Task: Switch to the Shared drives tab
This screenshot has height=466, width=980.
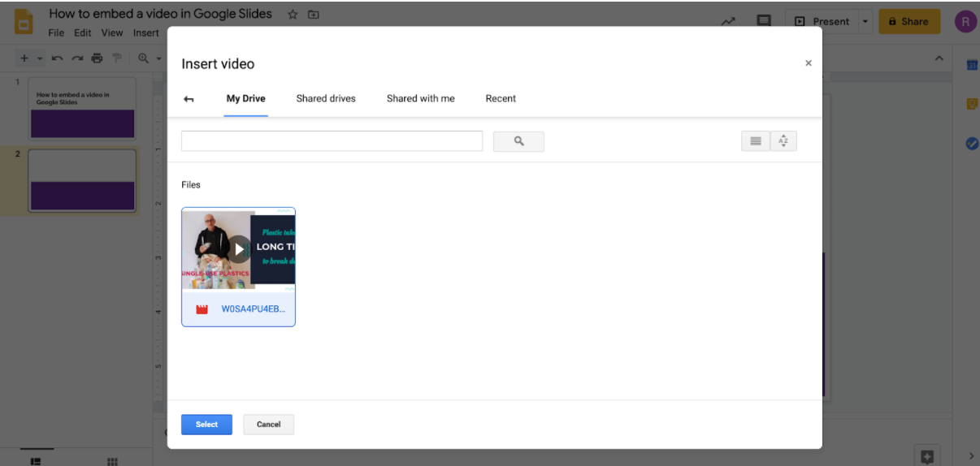Action: [x=326, y=99]
